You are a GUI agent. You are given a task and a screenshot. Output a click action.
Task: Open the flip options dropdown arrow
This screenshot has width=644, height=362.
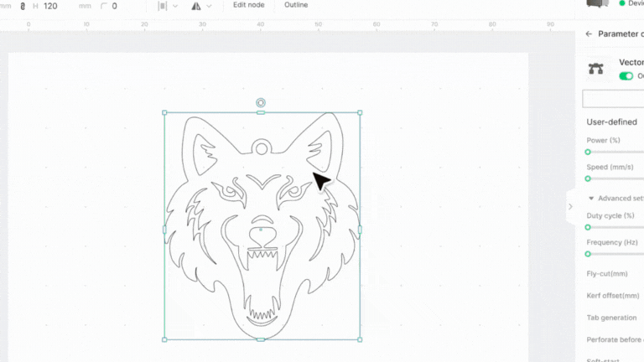(x=210, y=6)
